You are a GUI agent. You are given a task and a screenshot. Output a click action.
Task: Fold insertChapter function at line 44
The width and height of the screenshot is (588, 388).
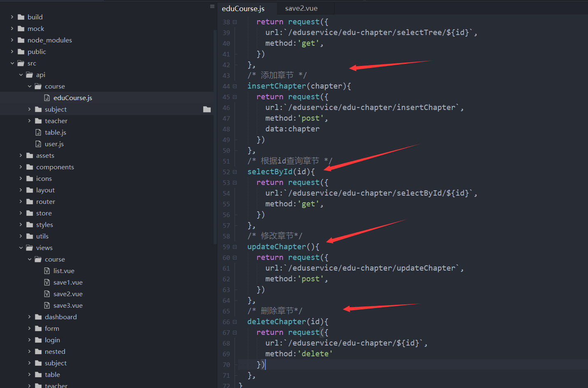click(x=235, y=86)
